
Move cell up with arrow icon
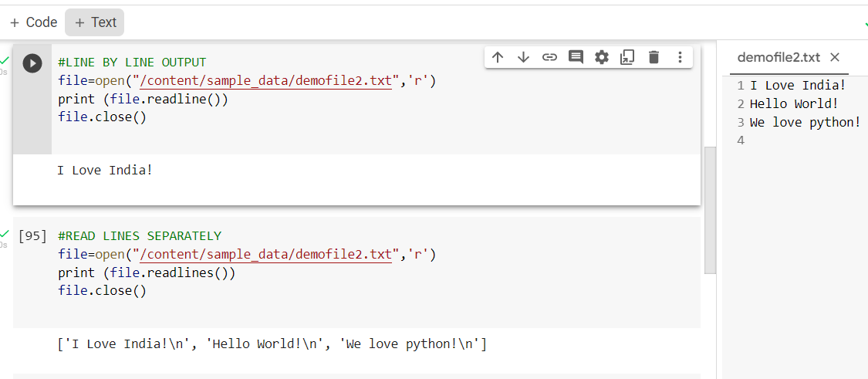pyautogui.click(x=498, y=57)
